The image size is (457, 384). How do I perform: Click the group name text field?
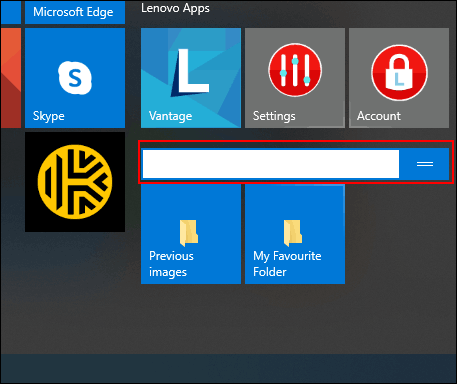pos(271,164)
